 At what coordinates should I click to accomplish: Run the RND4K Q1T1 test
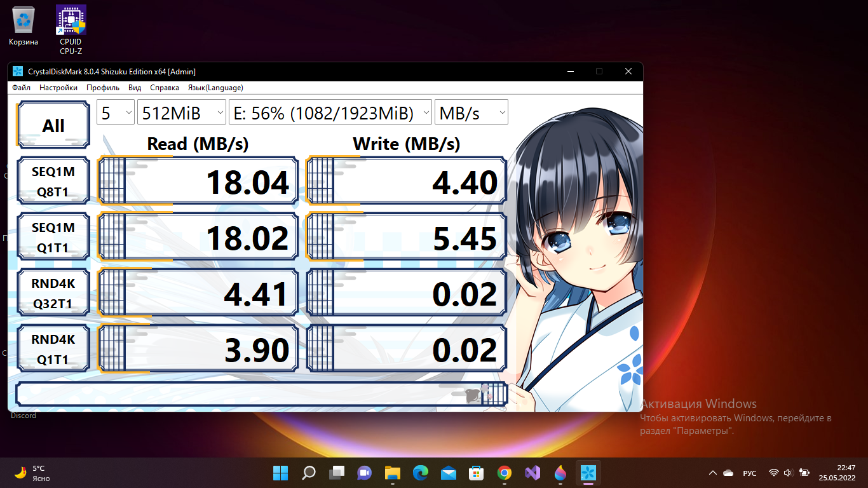pyautogui.click(x=53, y=349)
